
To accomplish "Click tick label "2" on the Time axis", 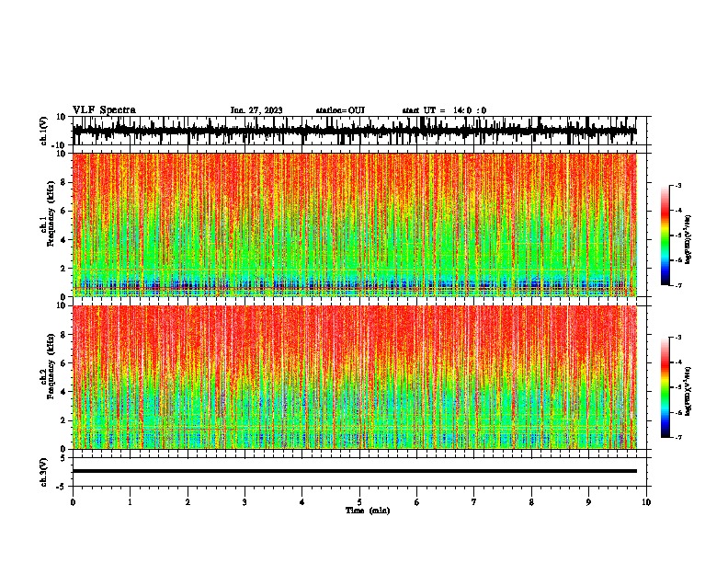I will coord(188,502).
